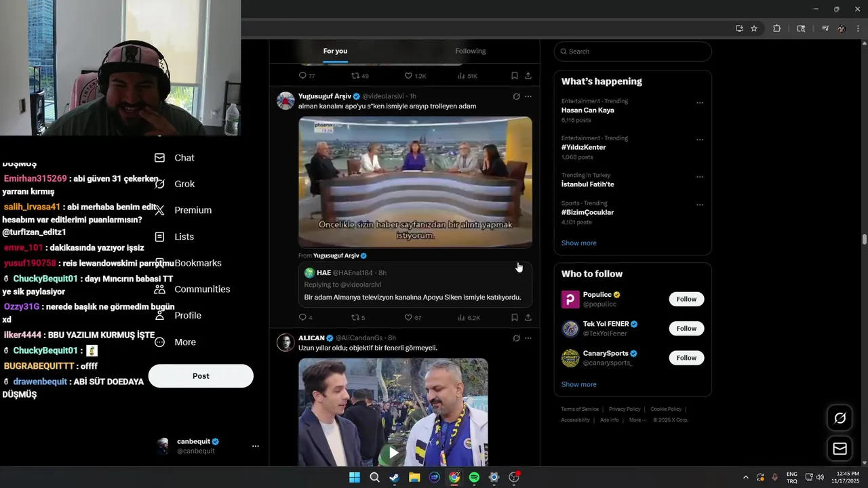The width and height of the screenshot is (868, 488).
Task: Open Grok in the left sidebar
Action: tap(175, 184)
